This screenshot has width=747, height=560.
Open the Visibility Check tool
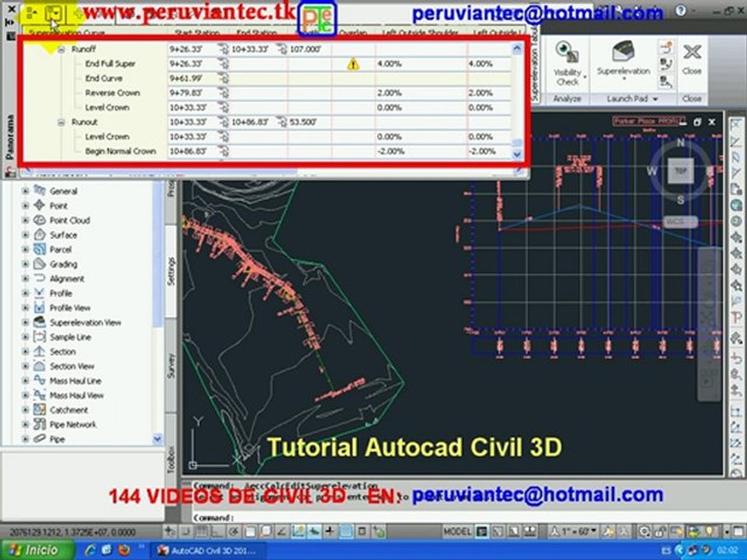[567, 64]
